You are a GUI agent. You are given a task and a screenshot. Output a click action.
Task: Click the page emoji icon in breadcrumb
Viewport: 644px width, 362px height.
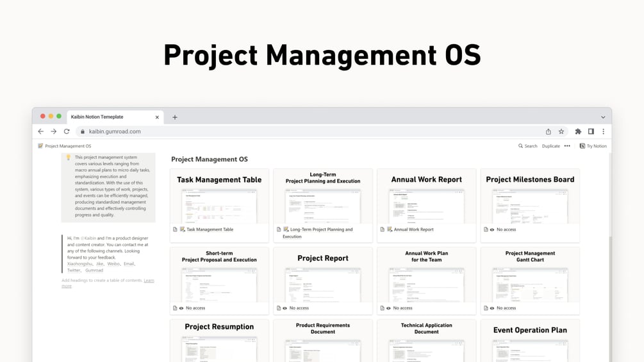point(40,145)
